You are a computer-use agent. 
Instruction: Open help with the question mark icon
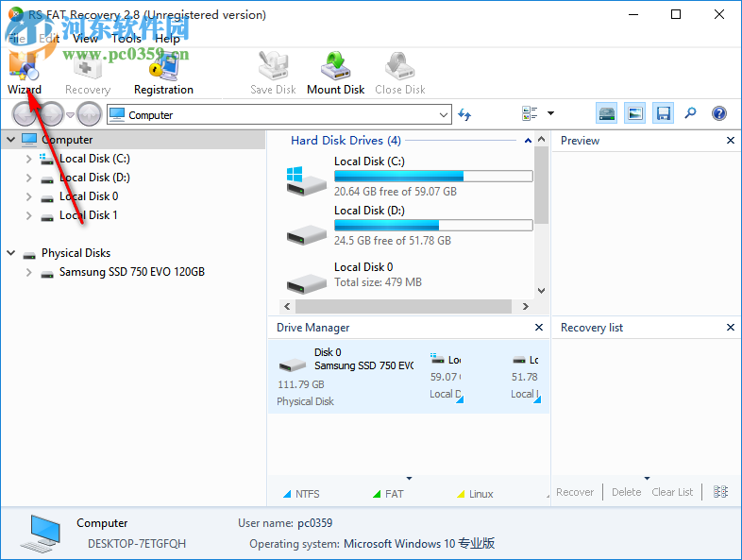click(718, 113)
